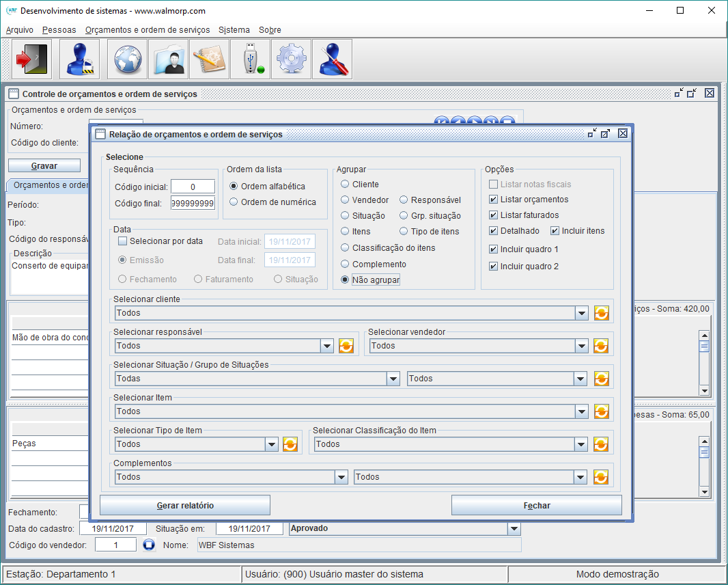Click the exit door toolbar icon
Image resolution: width=728 pixels, height=585 pixels.
click(x=32, y=59)
